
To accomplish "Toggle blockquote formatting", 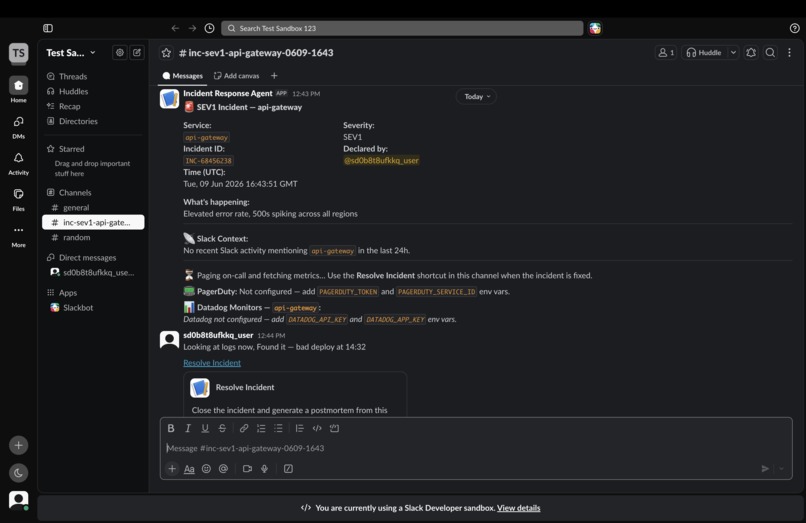I will click(300, 428).
